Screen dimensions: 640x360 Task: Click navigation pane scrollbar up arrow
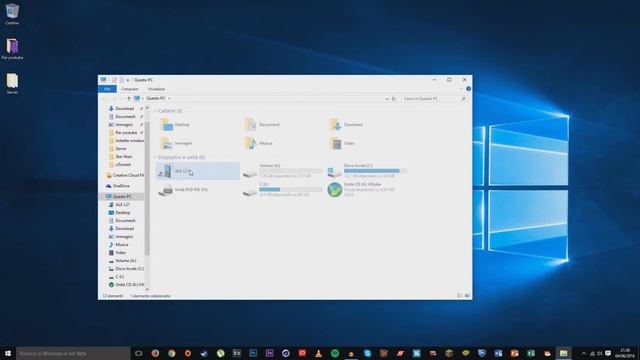[x=147, y=108]
